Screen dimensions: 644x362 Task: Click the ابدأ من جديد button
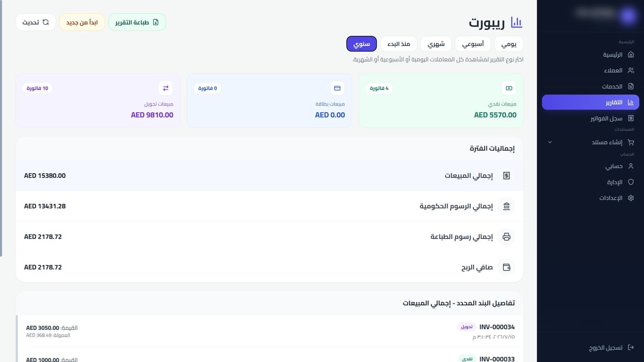(82, 22)
